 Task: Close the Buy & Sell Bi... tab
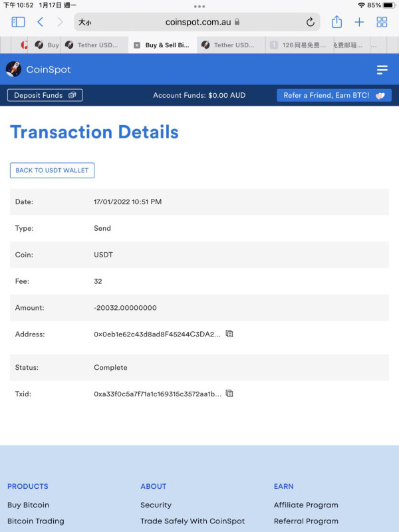(x=137, y=45)
